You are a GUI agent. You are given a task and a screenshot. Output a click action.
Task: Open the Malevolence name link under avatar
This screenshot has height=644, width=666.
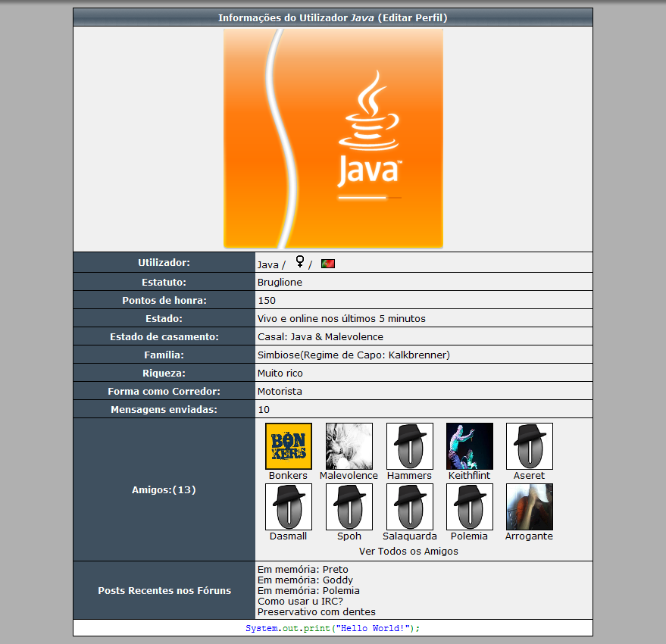[x=349, y=475]
